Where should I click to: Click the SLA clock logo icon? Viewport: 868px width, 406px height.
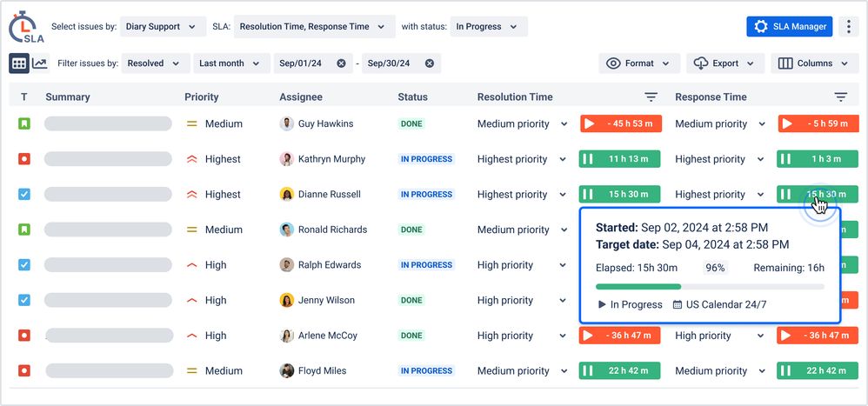pos(25,27)
